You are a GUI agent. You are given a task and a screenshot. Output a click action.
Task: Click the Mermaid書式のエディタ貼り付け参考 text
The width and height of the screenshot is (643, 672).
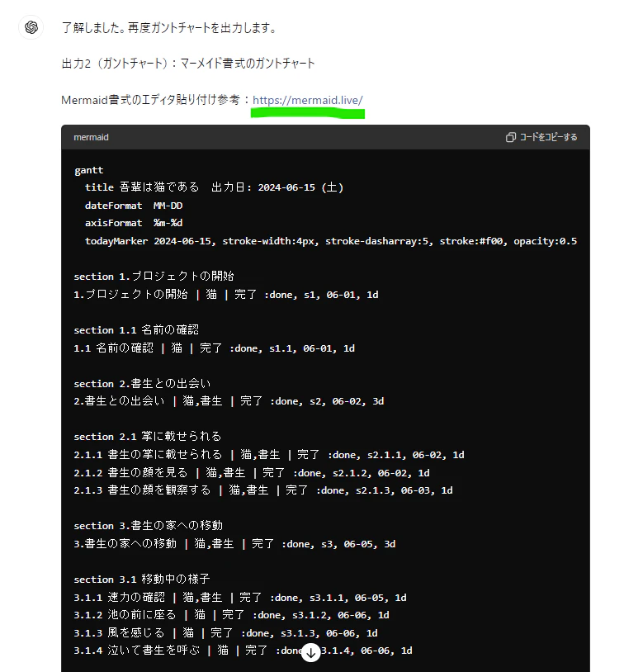pos(151,100)
